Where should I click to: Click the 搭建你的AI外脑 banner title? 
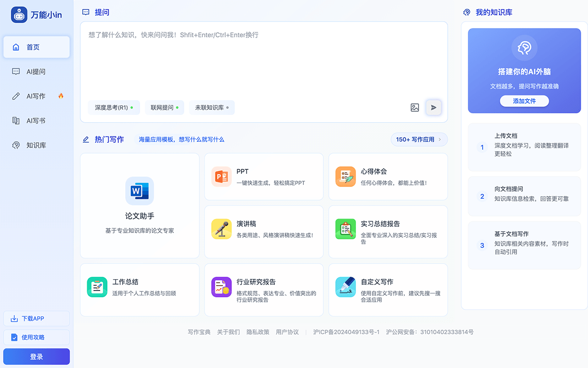pos(524,72)
